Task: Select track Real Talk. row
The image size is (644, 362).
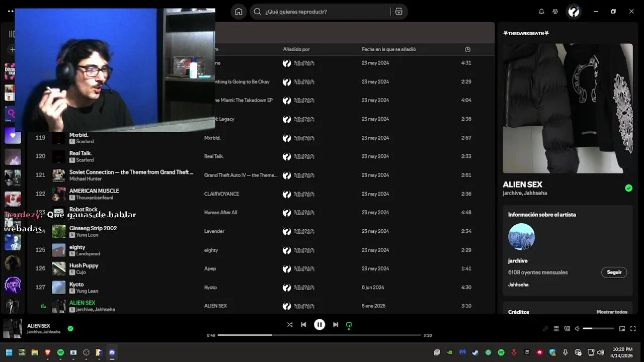Action: [262, 156]
